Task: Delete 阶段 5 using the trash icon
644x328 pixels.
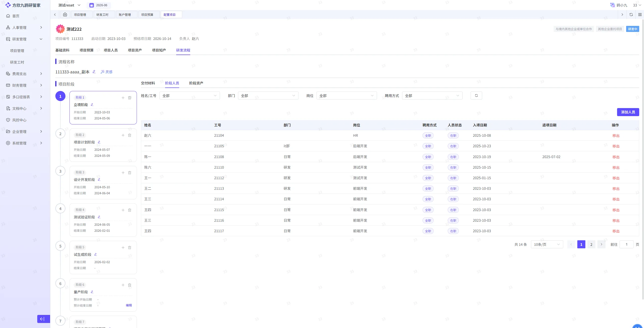Action: pyautogui.click(x=130, y=248)
